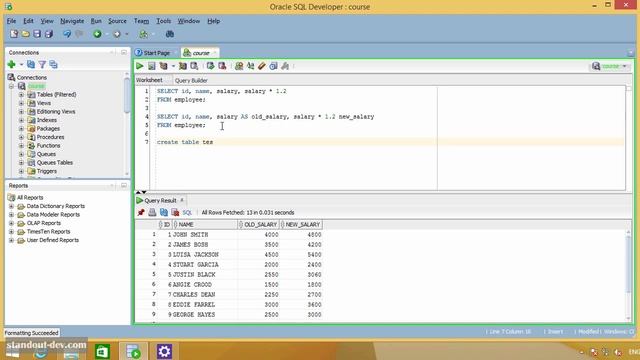The width and height of the screenshot is (640, 360).
Task: Click the Unshared SQL Worksheet icon
Action: pos(239,66)
